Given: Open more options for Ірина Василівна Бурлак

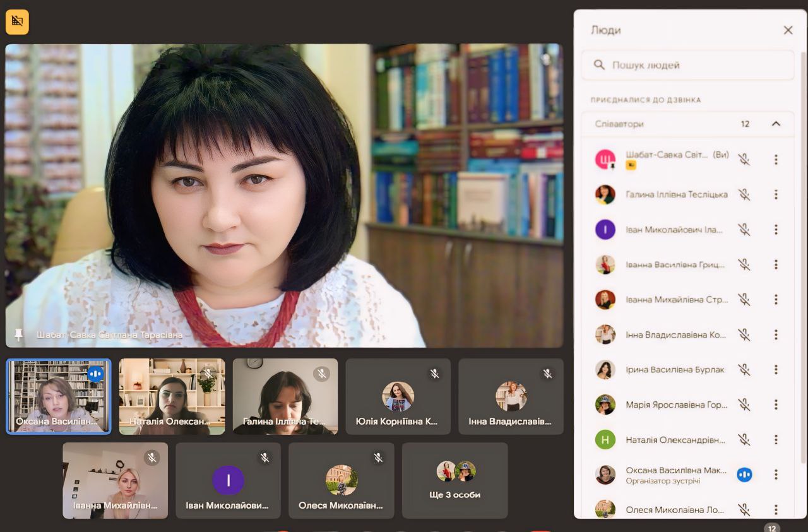Looking at the screenshot, I should 776,370.
